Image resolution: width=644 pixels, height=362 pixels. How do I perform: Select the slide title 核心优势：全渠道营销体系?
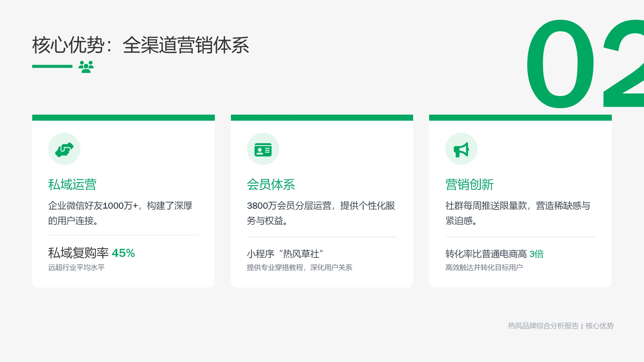pos(141,45)
